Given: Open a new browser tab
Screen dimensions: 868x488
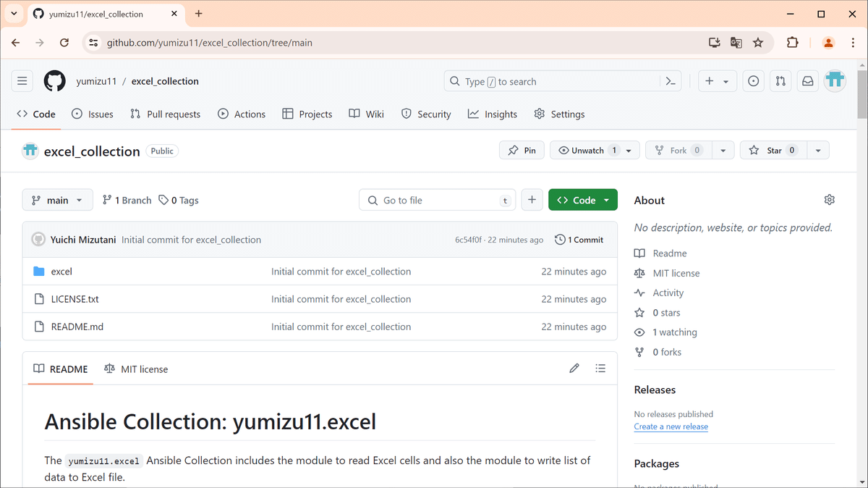Looking at the screenshot, I should pyautogui.click(x=199, y=14).
